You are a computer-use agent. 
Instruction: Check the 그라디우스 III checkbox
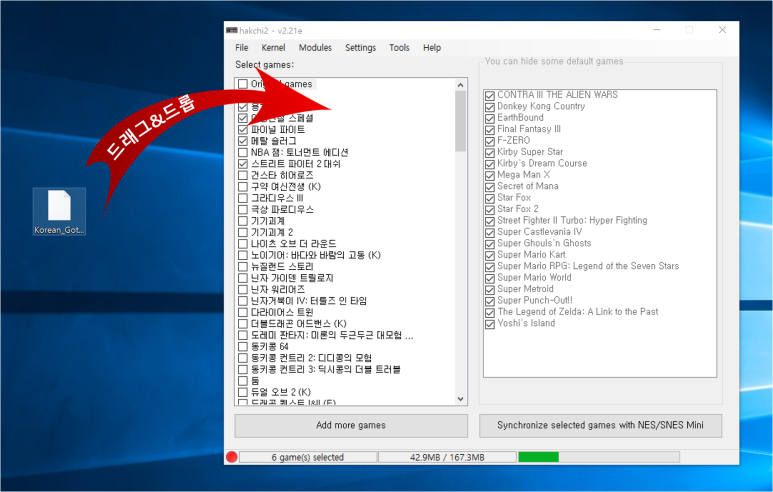(243, 198)
